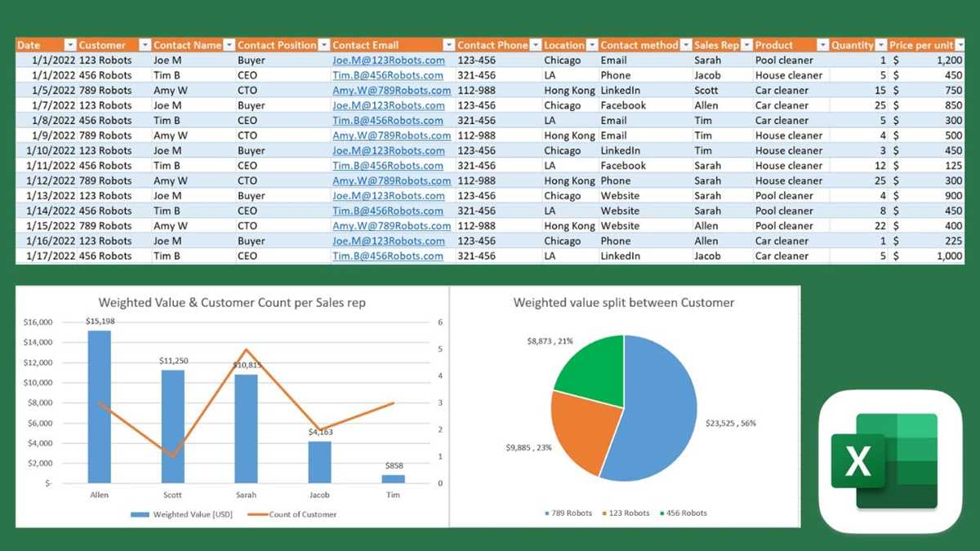
Task: Open the Contact Phone filter dropdown
Action: tap(535, 46)
